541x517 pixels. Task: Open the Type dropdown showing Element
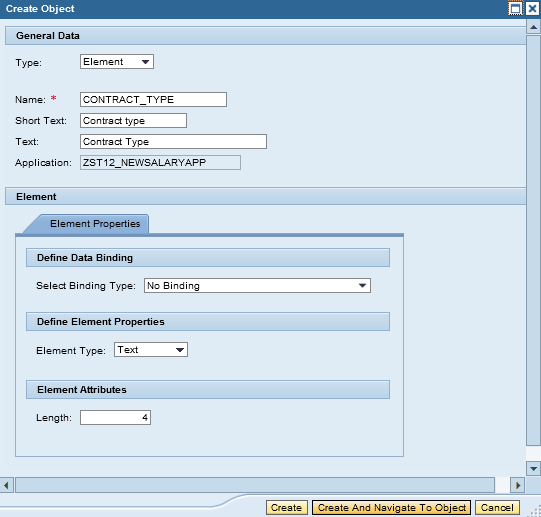click(x=117, y=62)
